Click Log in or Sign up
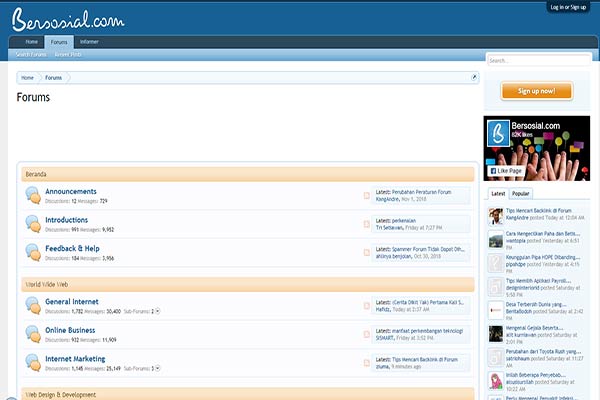 coord(568,7)
